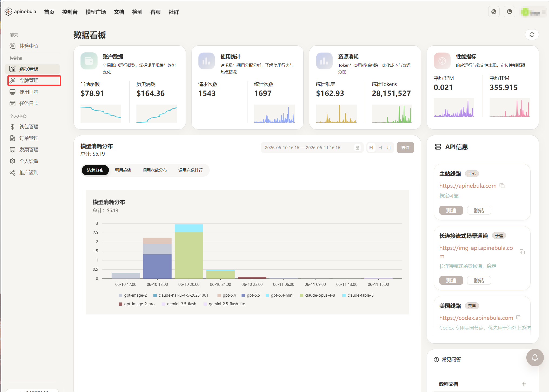Toggle claude-opus-4-8 legend series

pyautogui.click(x=317, y=295)
